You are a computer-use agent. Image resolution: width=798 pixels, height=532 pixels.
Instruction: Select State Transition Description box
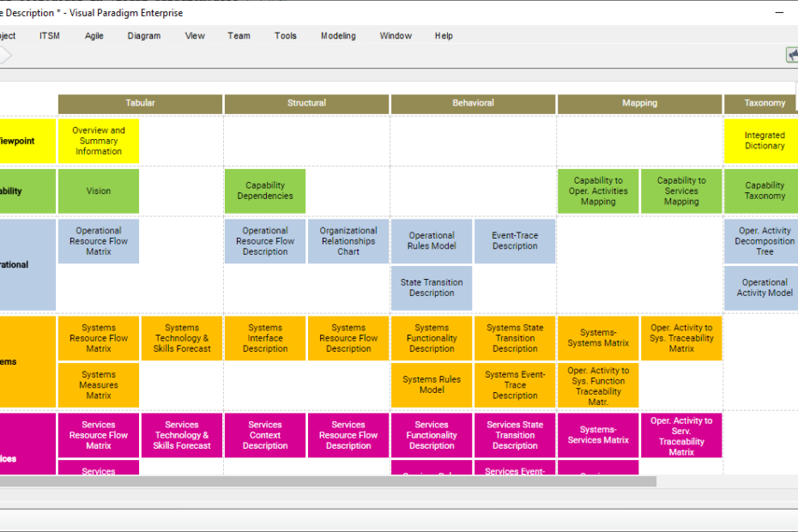pyautogui.click(x=432, y=287)
